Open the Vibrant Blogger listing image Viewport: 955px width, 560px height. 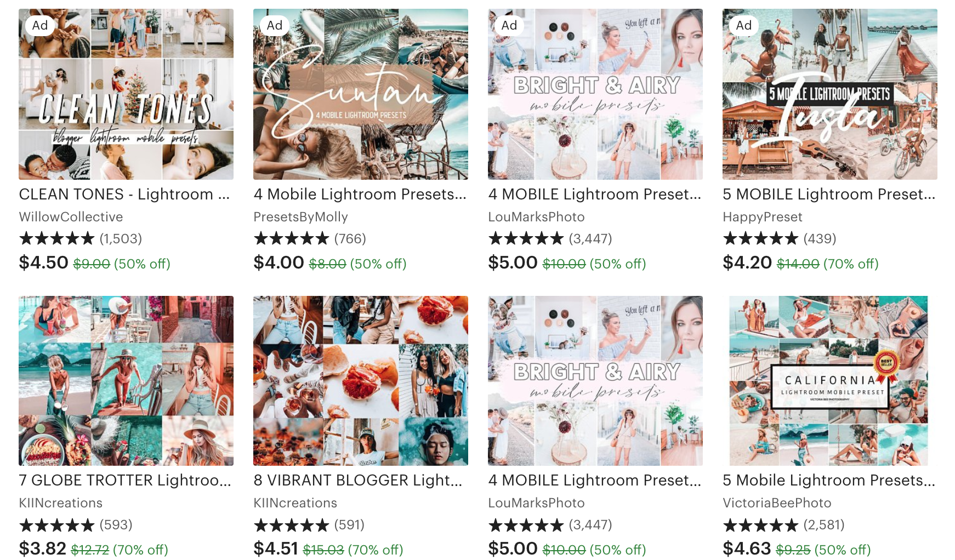coord(361,381)
